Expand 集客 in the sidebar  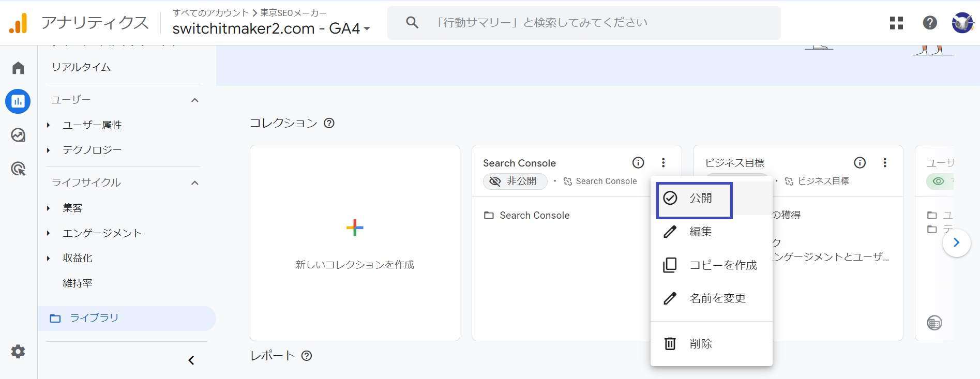point(49,208)
